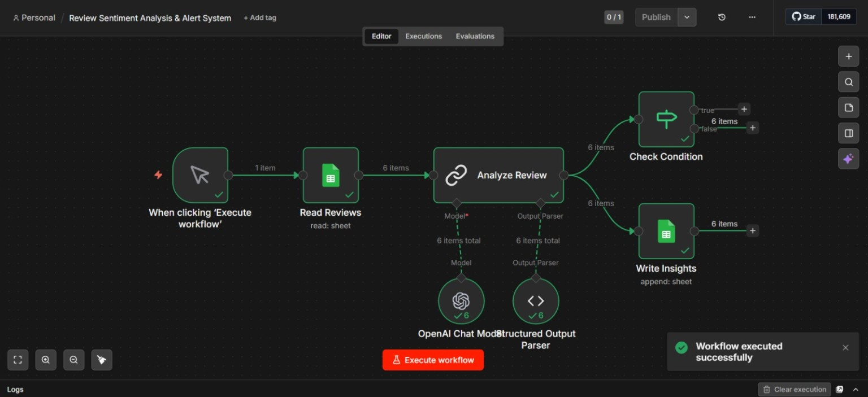Open the Write Insights Google Sheets node
This screenshot has width=868, height=397.
(x=666, y=231)
